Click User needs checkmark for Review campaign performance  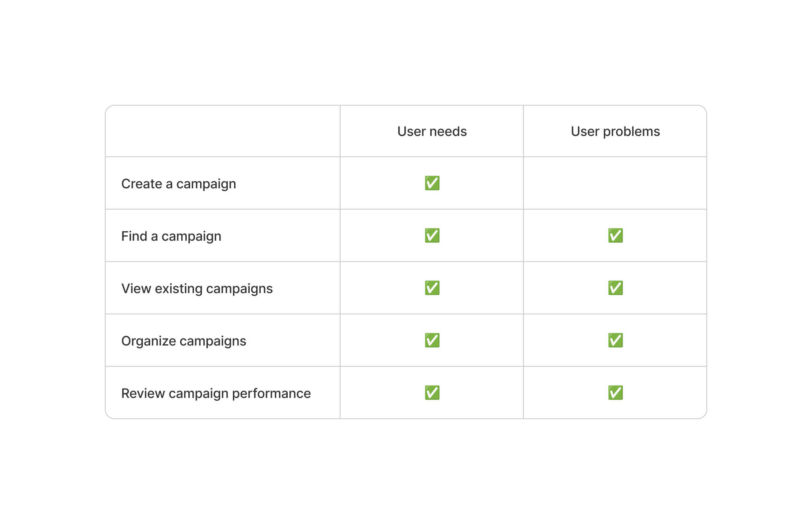tap(432, 393)
